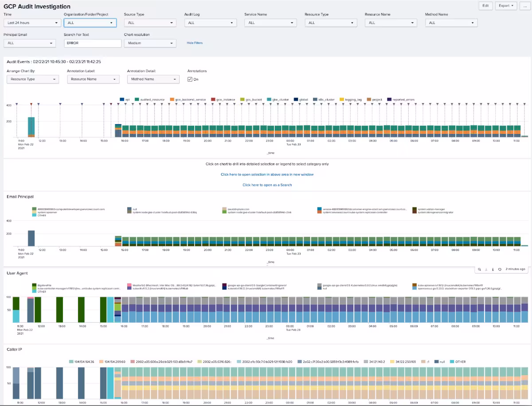Click the 'open as a Search' link

pos(267,185)
